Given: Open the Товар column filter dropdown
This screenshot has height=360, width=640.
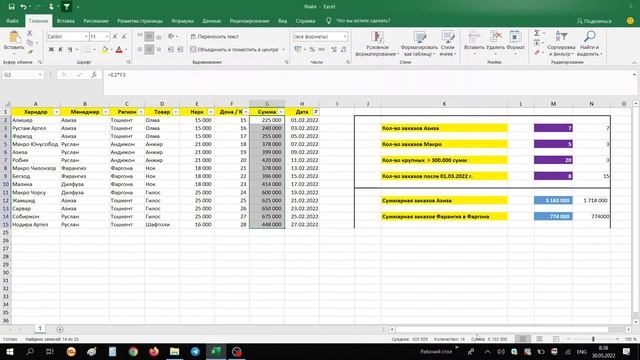Looking at the screenshot, I should 176,112.
